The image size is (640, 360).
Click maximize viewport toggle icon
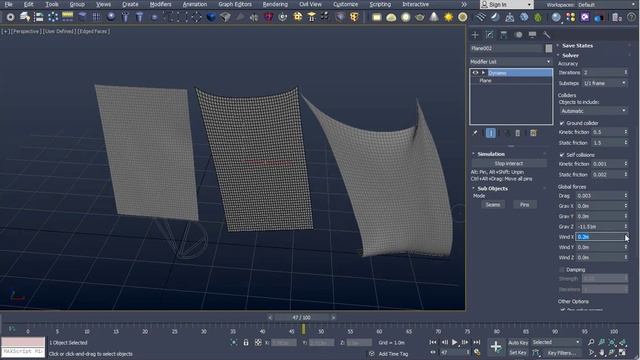tap(622, 352)
